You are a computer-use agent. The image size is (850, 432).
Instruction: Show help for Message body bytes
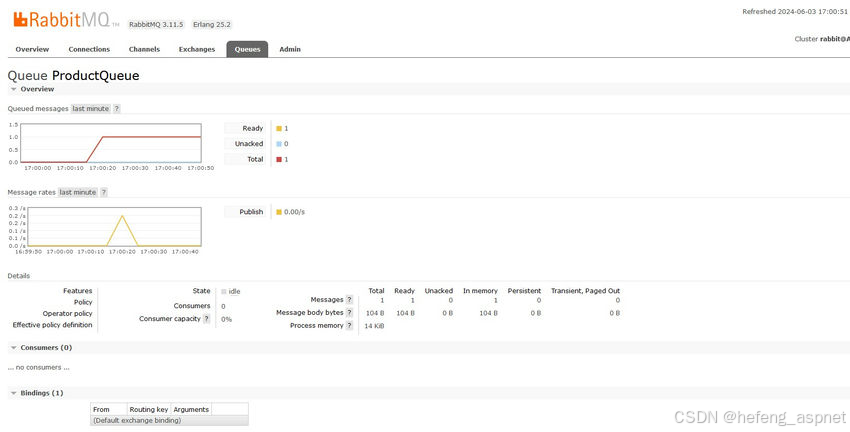350,313
